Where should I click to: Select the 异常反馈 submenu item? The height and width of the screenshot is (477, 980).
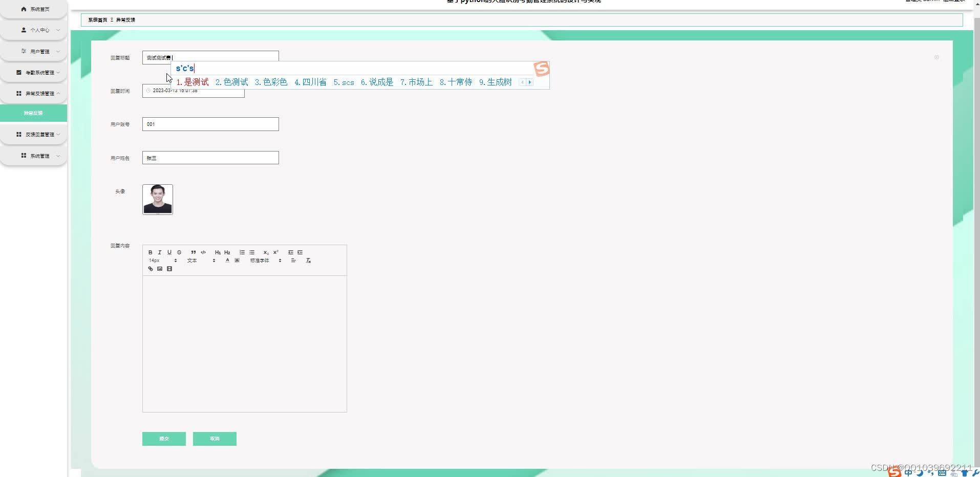34,113
